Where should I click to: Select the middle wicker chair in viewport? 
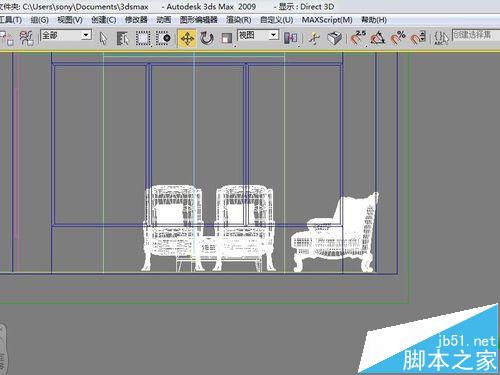coord(244,228)
